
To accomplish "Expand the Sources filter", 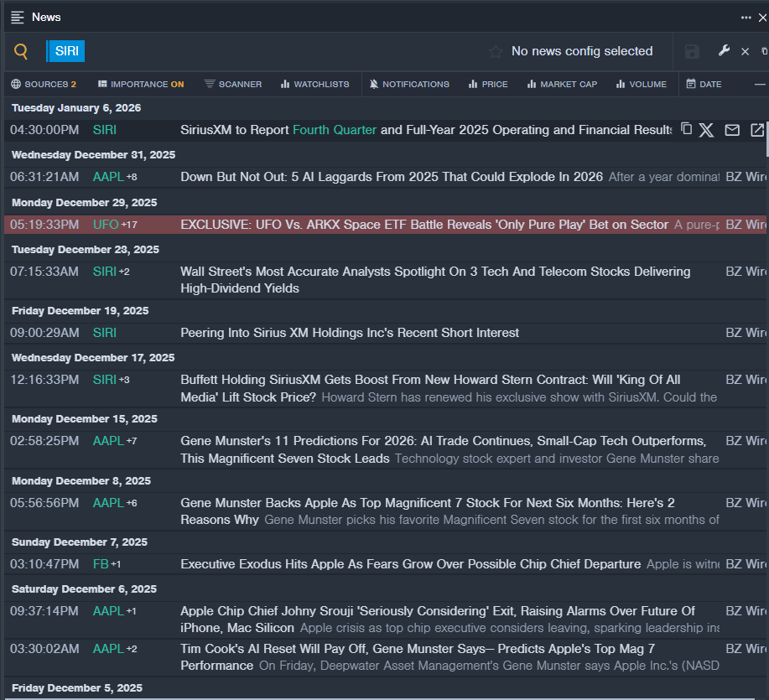I will tap(44, 84).
